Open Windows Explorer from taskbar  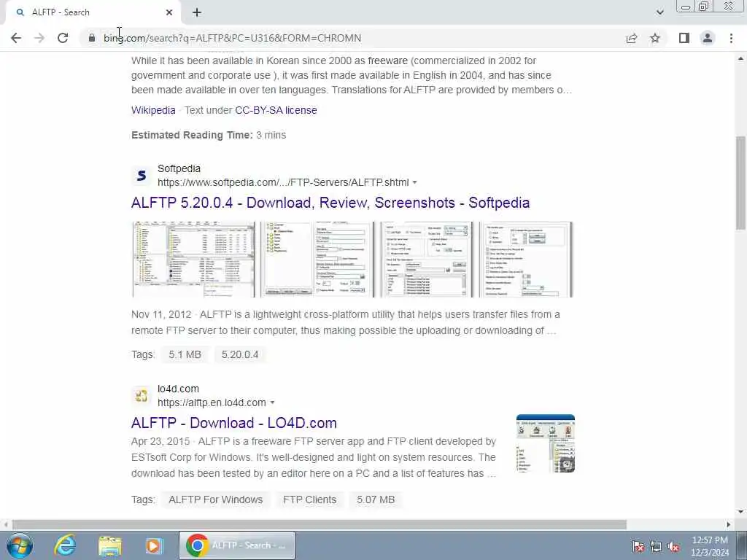pyautogui.click(x=110, y=545)
